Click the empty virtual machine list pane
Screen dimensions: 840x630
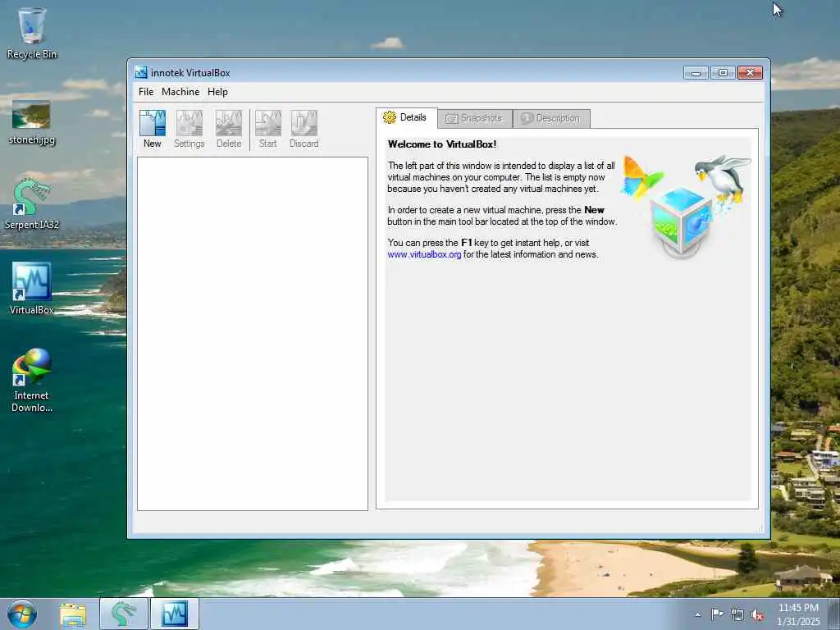pyautogui.click(x=253, y=334)
